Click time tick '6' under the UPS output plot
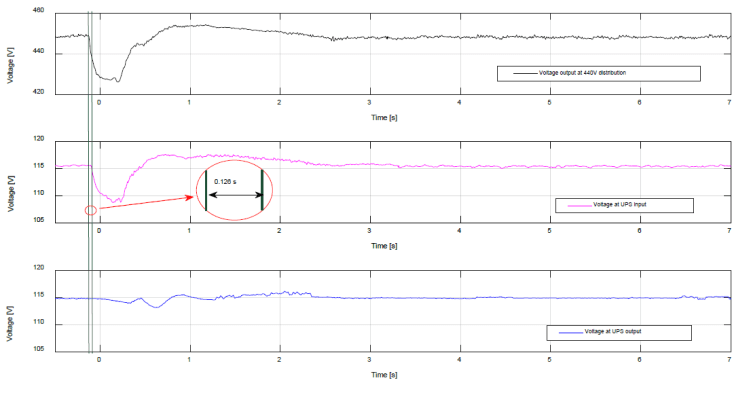749x393 pixels. coord(640,360)
